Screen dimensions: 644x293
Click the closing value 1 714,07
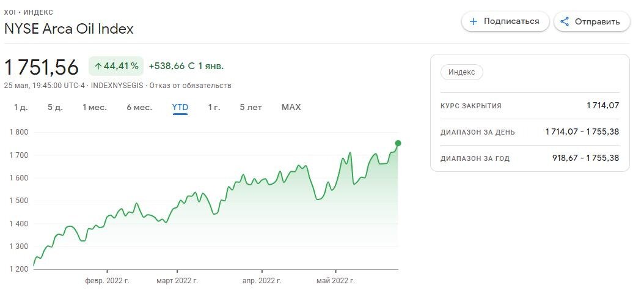point(602,106)
